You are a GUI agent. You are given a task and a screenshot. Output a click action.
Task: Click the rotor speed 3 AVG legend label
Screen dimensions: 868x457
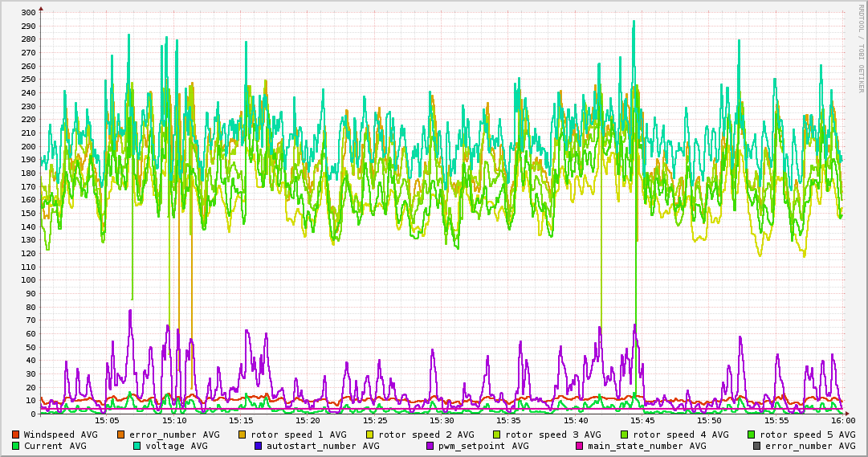point(552,435)
